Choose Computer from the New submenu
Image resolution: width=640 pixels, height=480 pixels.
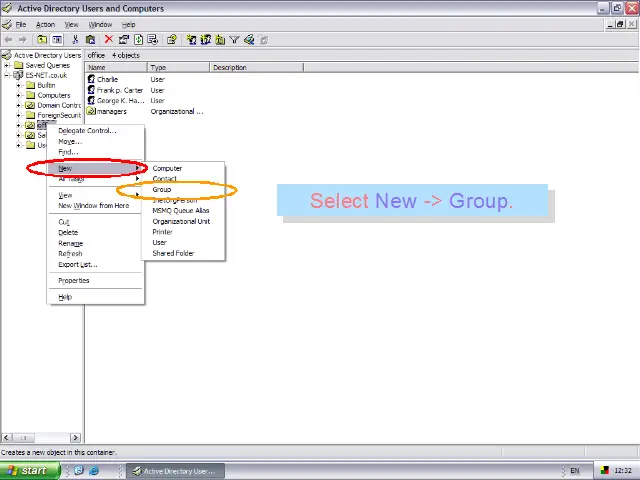click(183, 168)
